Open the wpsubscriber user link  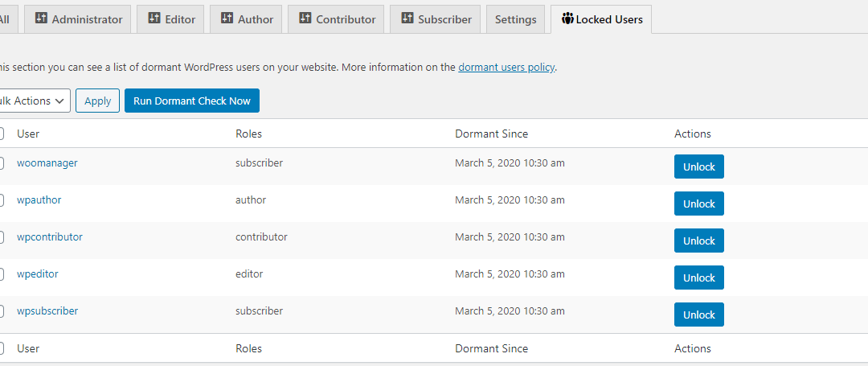coord(47,310)
